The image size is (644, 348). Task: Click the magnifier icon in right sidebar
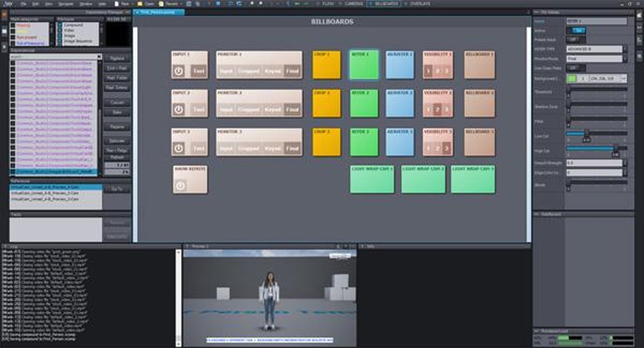(639, 56)
